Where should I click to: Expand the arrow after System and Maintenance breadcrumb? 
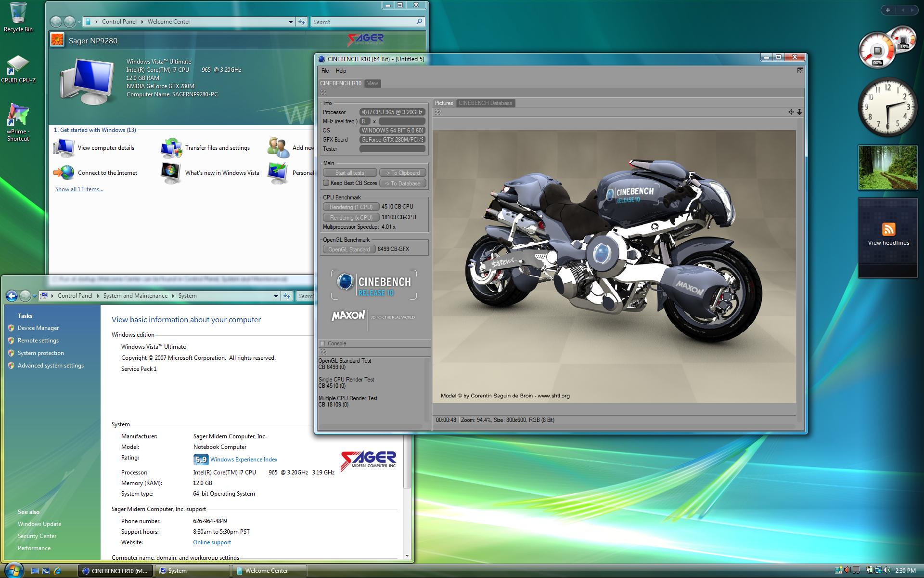coord(173,296)
